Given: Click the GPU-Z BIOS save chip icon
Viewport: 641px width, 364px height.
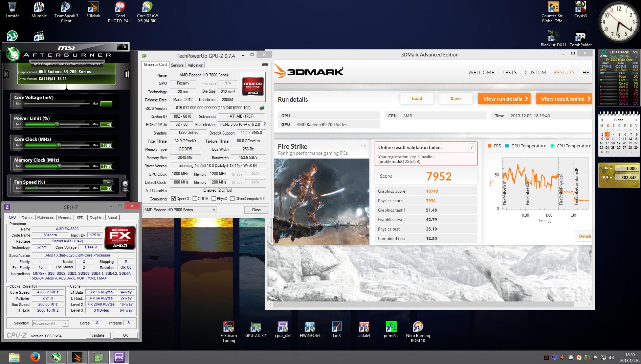Looking at the screenshot, I should (x=262, y=108).
